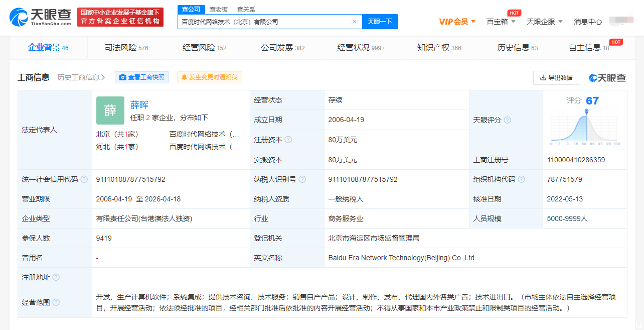Image resolution: width=644 pixels, height=330 pixels.
Task: Click the industry value 商务服务业
Action: click(346, 218)
